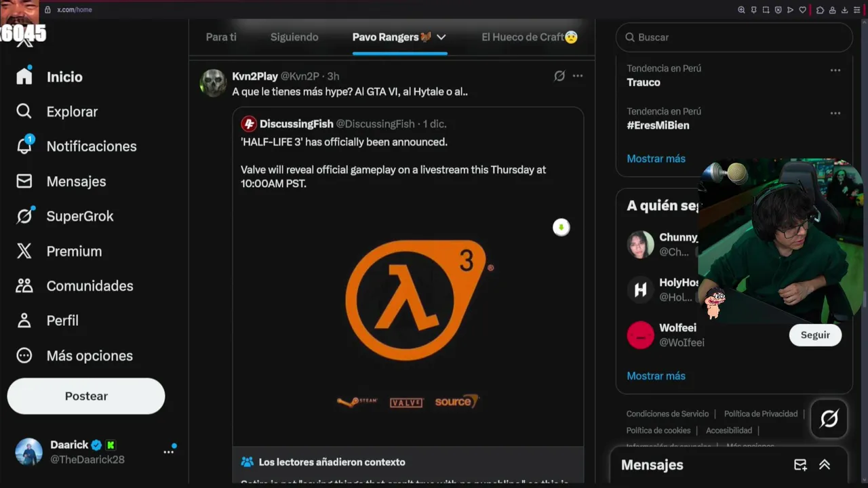Open Kvn2Play's profile avatar
Image resolution: width=868 pixels, height=488 pixels.
[x=213, y=83]
